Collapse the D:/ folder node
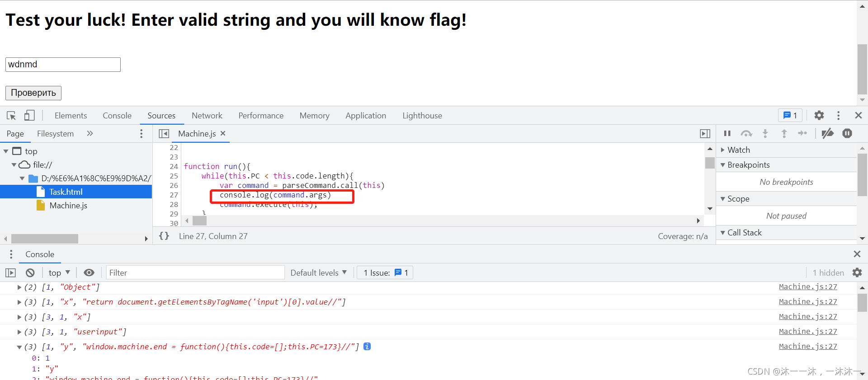The width and height of the screenshot is (868, 380). (22, 178)
